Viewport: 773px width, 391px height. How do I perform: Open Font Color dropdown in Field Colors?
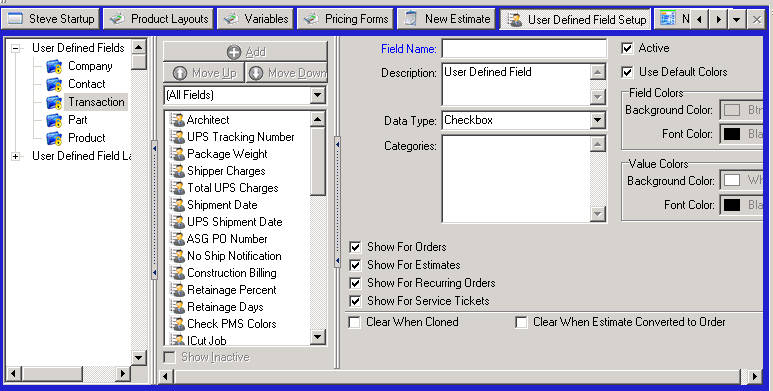coord(742,134)
